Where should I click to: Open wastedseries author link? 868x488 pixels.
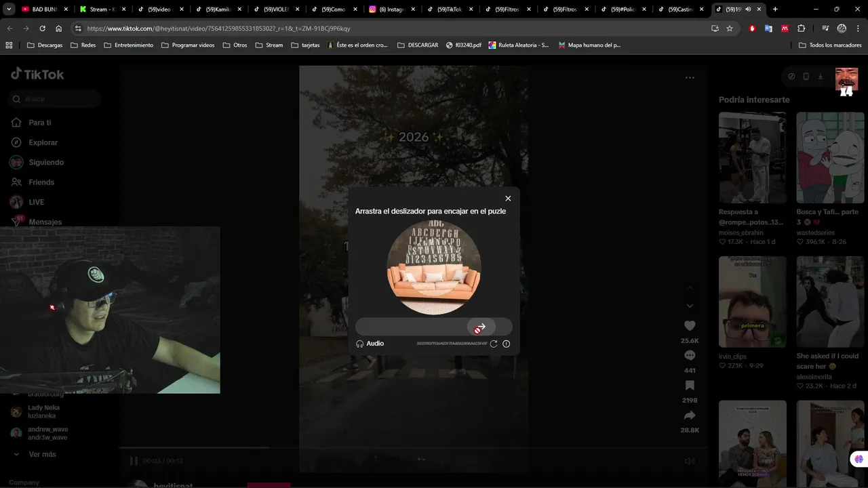(816, 232)
